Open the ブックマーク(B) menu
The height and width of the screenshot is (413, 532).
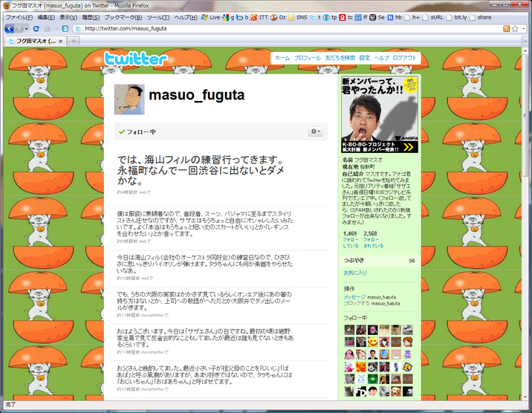coord(123,17)
